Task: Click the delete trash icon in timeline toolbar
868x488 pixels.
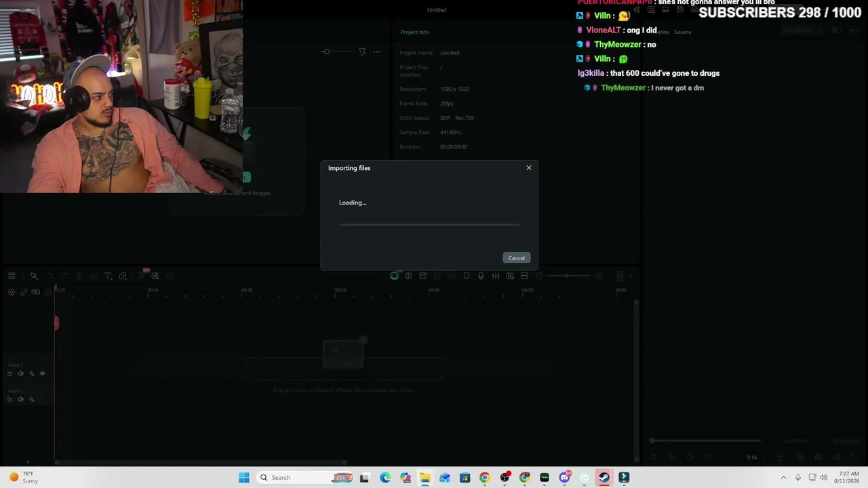Action: click(x=79, y=276)
